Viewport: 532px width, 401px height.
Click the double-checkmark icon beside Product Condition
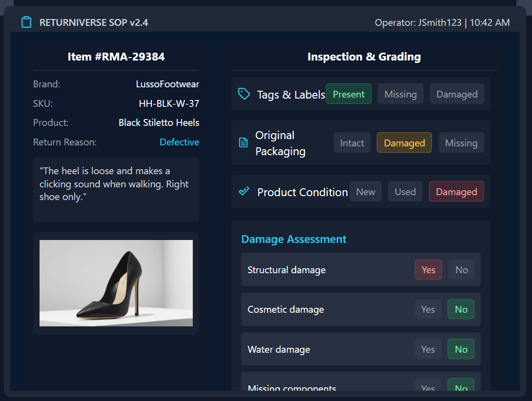pyautogui.click(x=244, y=192)
